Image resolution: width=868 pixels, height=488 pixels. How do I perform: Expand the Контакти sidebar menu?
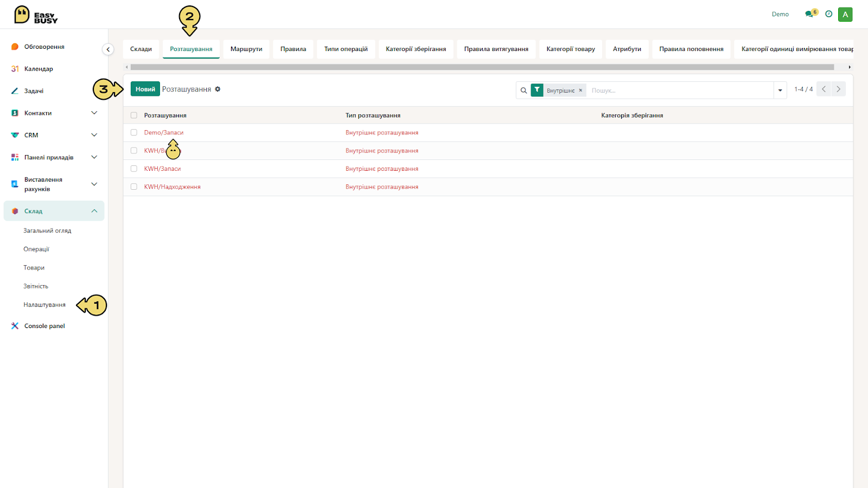94,113
